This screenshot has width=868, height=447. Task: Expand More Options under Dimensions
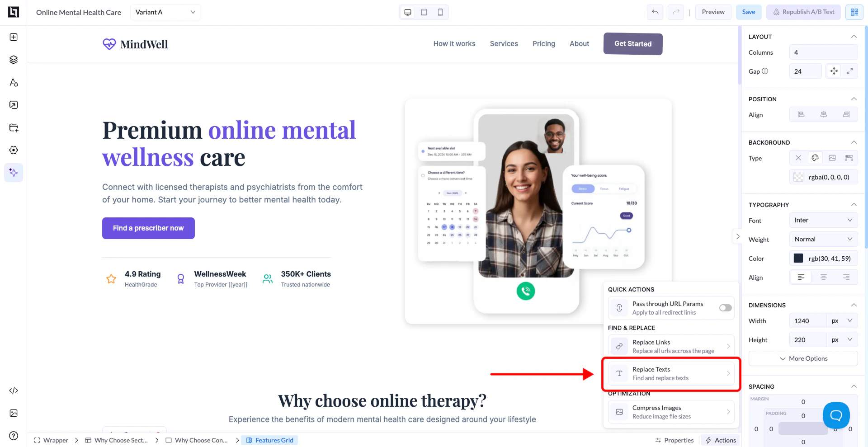click(x=803, y=358)
